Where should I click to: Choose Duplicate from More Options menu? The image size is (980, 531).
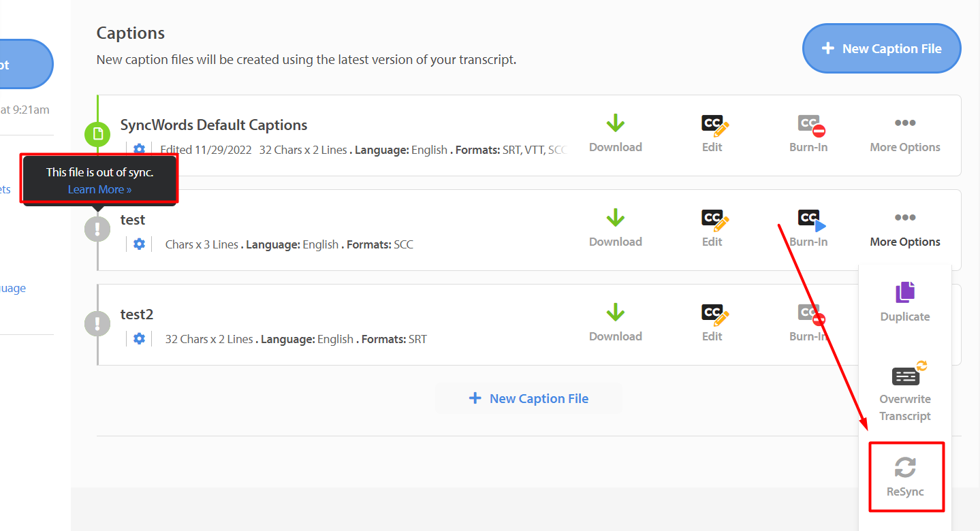[x=904, y=302]
